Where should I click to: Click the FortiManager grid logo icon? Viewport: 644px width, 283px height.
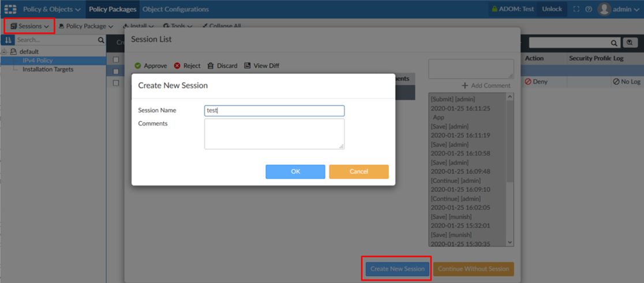[10, 9]
